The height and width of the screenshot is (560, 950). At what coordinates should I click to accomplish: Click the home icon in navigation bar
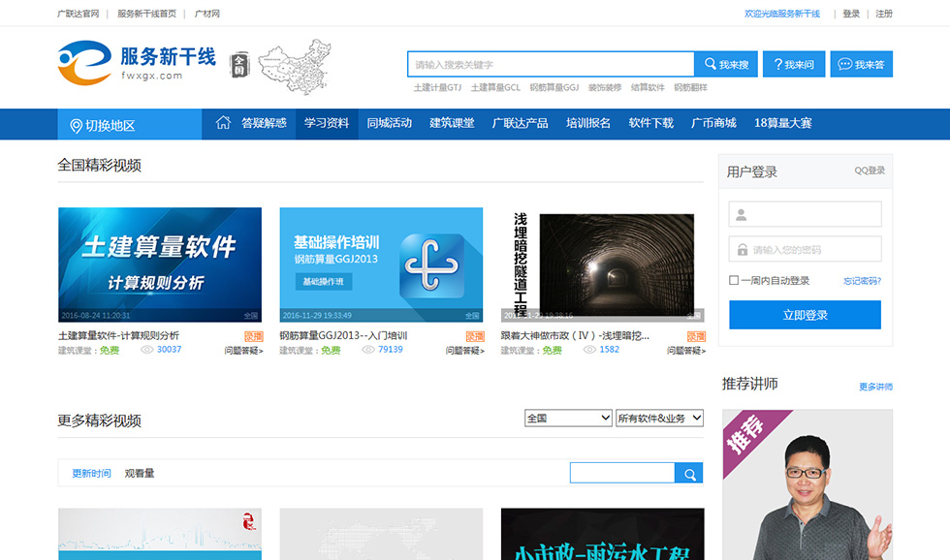point(223,123)
